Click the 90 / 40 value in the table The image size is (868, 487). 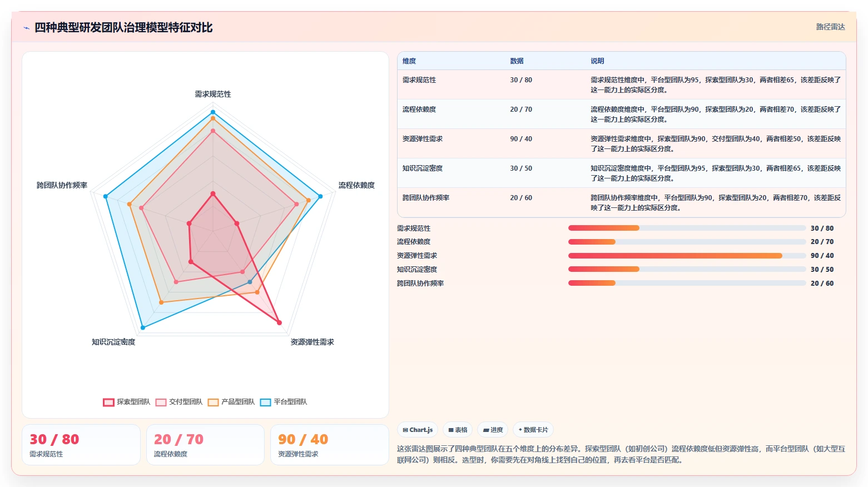(521, 139)
